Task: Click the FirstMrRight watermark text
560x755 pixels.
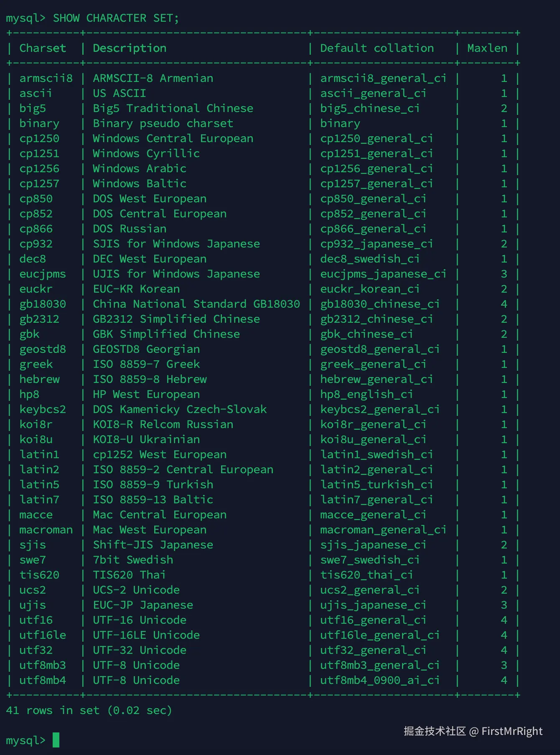Action: coord(512,731)
